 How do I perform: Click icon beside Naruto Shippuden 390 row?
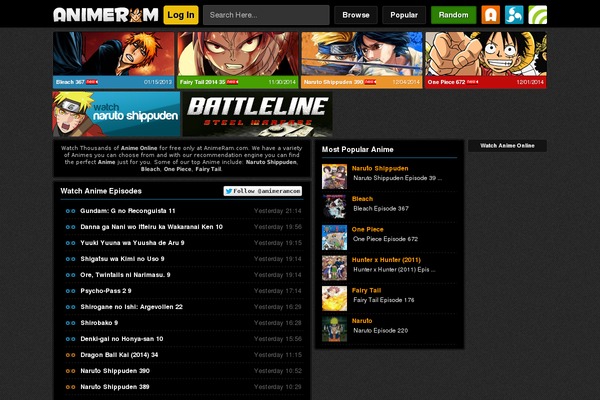(x=70, y=371)
